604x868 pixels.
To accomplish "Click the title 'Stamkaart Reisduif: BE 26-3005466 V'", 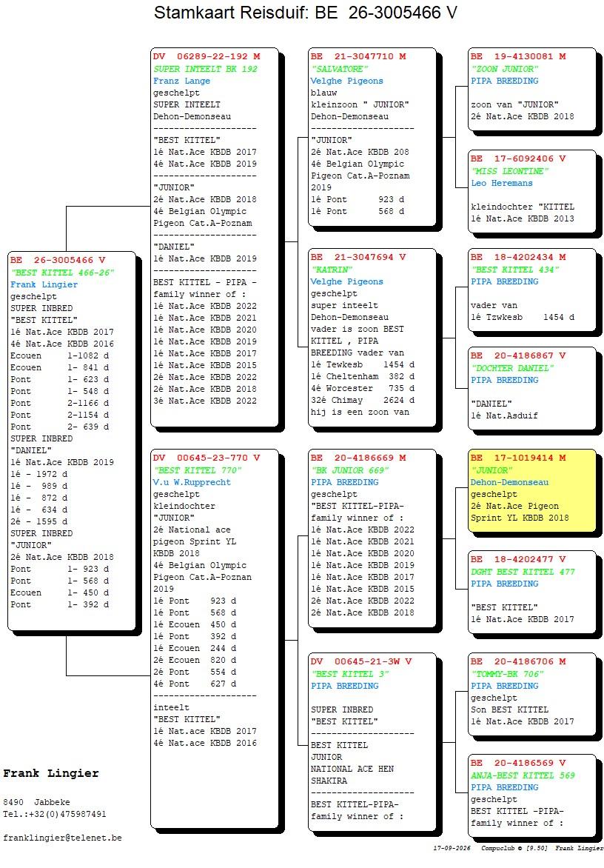I will coord(305,12).
